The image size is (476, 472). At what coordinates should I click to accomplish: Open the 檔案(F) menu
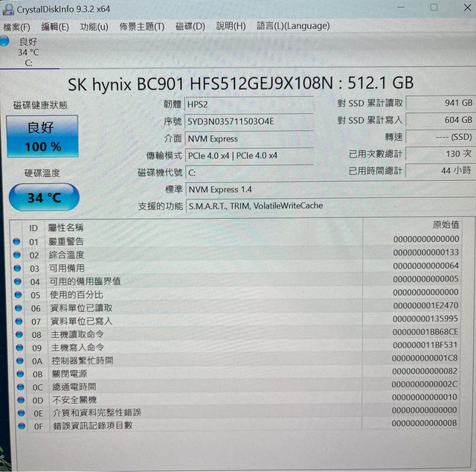coord(16,26)
